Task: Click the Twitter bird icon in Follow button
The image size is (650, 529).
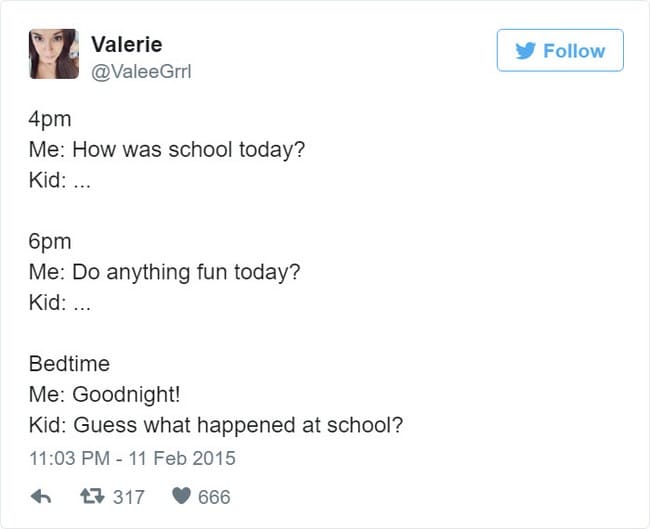Action: coord(524,51)
